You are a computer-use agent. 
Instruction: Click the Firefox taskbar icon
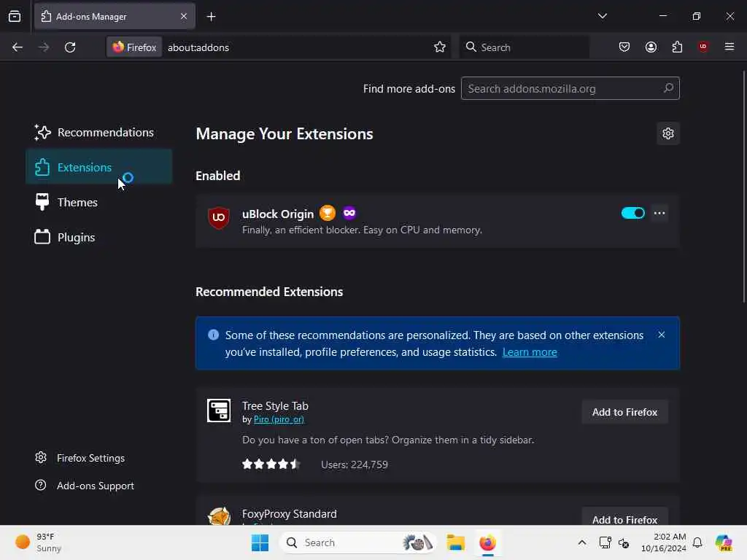pos(487,542)
